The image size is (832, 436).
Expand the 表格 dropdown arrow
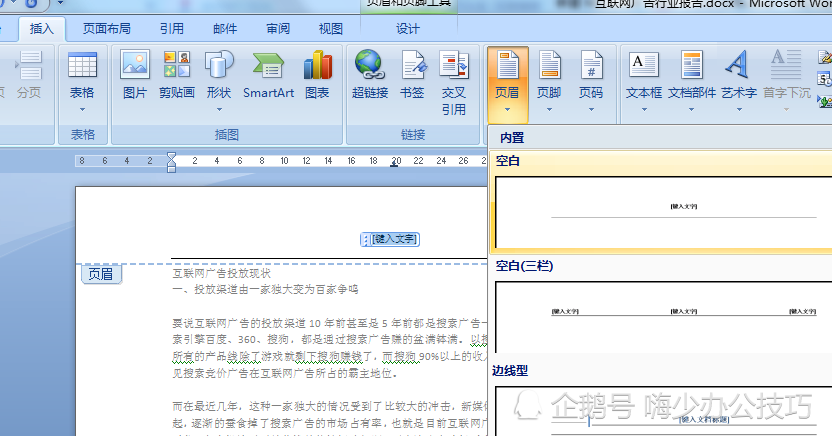click(82, 110)
